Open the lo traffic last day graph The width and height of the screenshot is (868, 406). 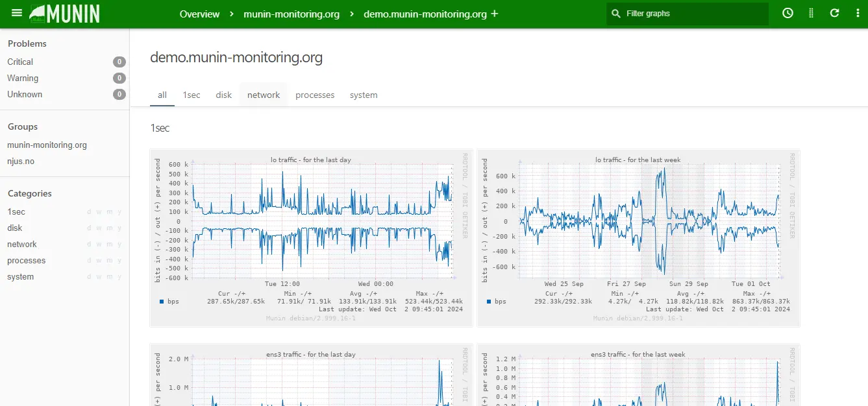[311, 238]
